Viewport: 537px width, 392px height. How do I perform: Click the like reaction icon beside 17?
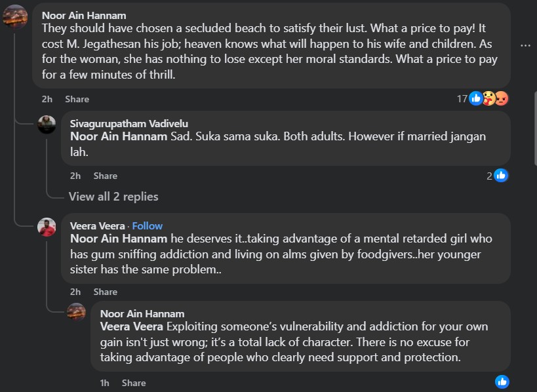476,99
